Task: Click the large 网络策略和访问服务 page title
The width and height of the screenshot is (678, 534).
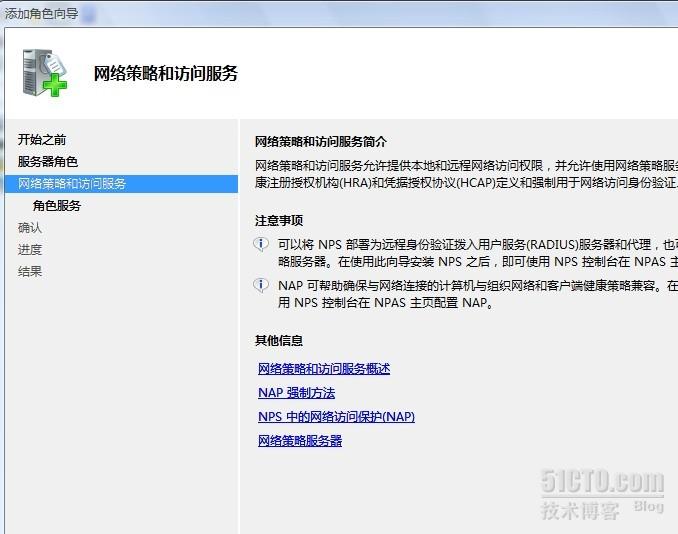Action: (166, 73)
